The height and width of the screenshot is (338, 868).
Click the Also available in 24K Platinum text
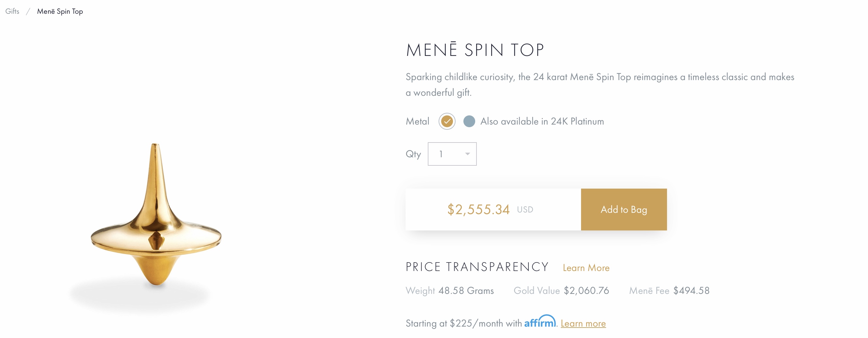point(542,121)
